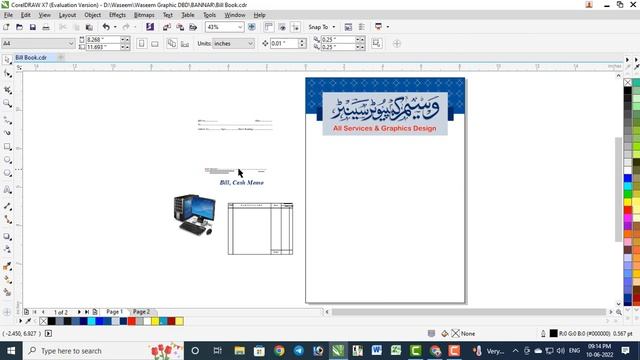Click the Quick customize plus button
Image resolution: width=640 pixels, height=360 pixels.
397,43
